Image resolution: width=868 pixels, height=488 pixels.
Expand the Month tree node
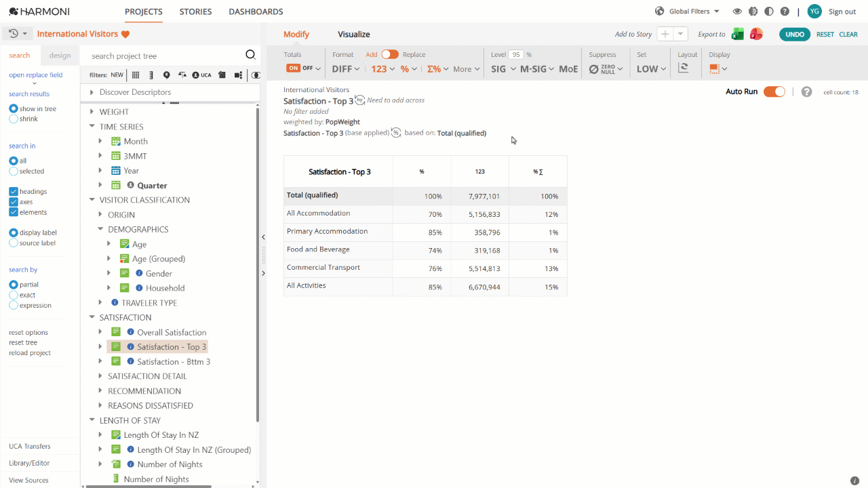click(x=100, y=141)
